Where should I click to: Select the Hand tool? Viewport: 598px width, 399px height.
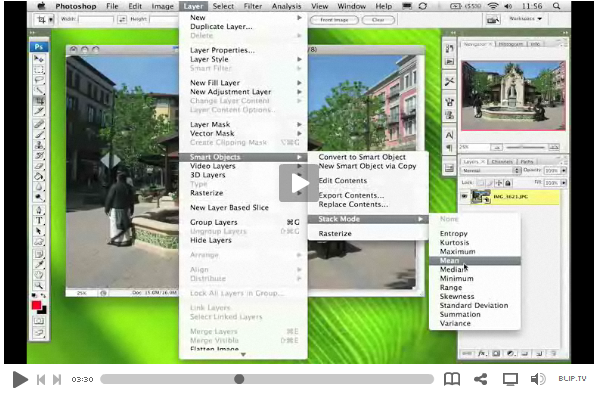[39, 275]
